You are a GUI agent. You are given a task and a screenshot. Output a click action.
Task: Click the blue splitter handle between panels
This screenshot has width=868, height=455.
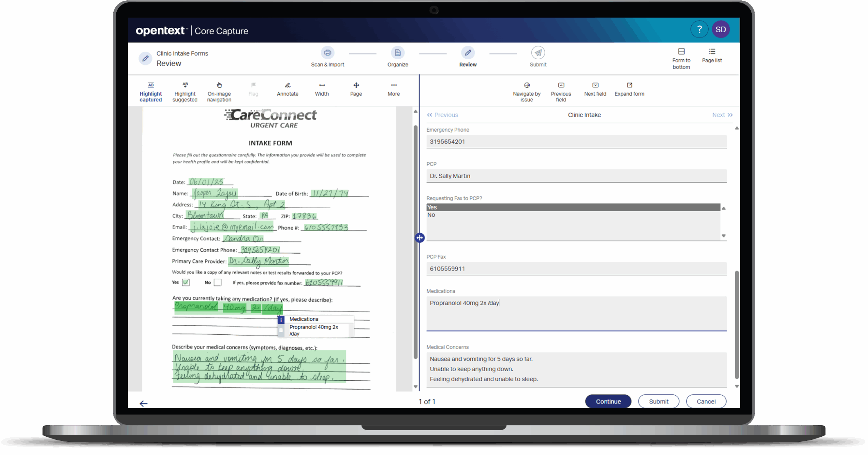pyautogui.click(x=419, y=238)
